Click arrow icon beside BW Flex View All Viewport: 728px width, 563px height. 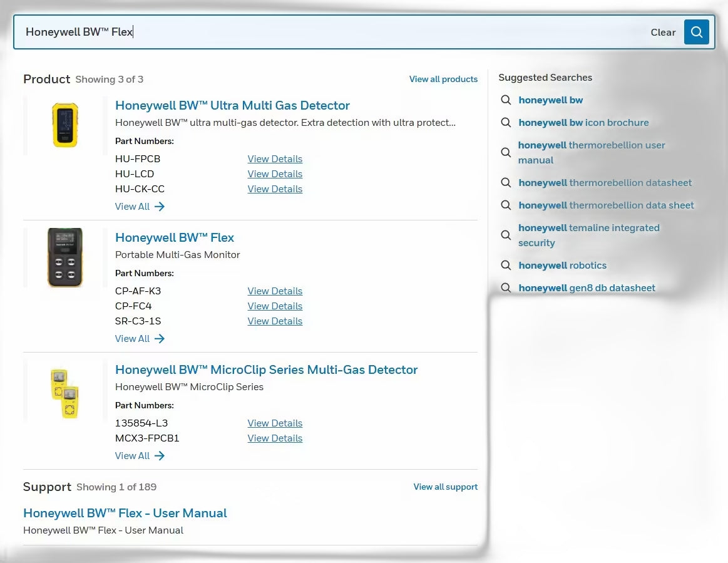tap(159, 339)
